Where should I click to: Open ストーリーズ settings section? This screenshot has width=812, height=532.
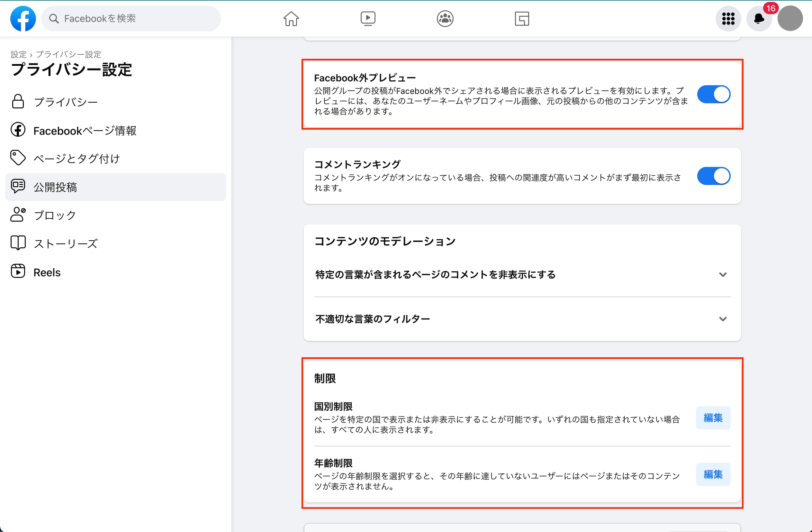pyautogui.click(x=116, y=243)
